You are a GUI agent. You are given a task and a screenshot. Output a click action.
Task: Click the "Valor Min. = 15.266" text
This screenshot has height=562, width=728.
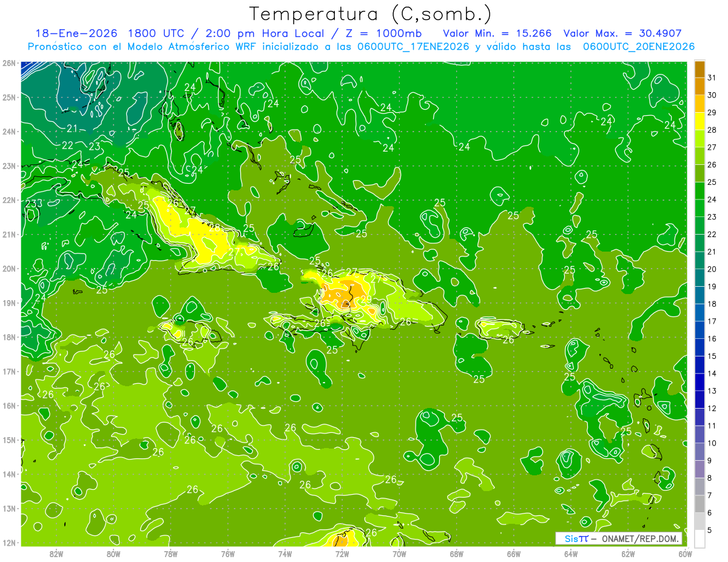point(497,33)
